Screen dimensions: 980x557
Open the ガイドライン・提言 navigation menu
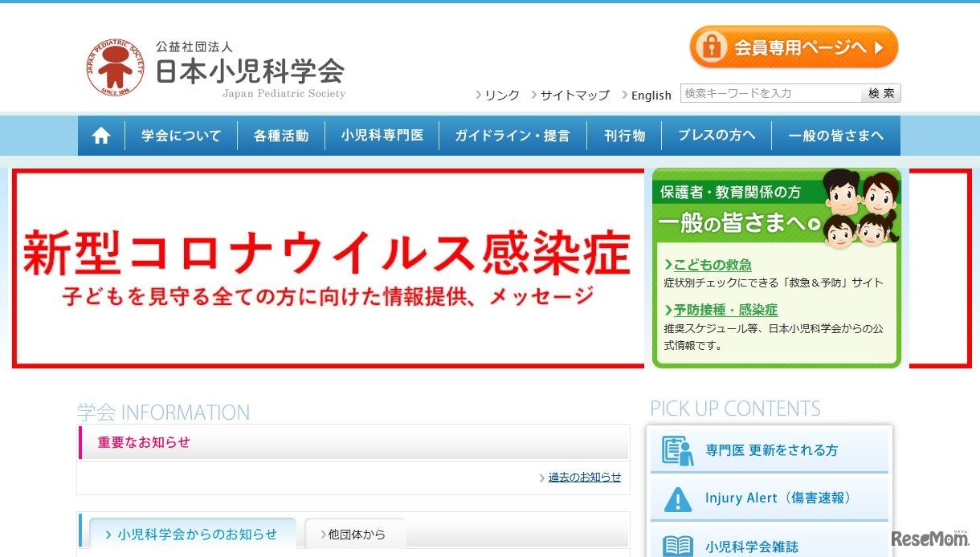pyautogui.click(x=514, y=135)
